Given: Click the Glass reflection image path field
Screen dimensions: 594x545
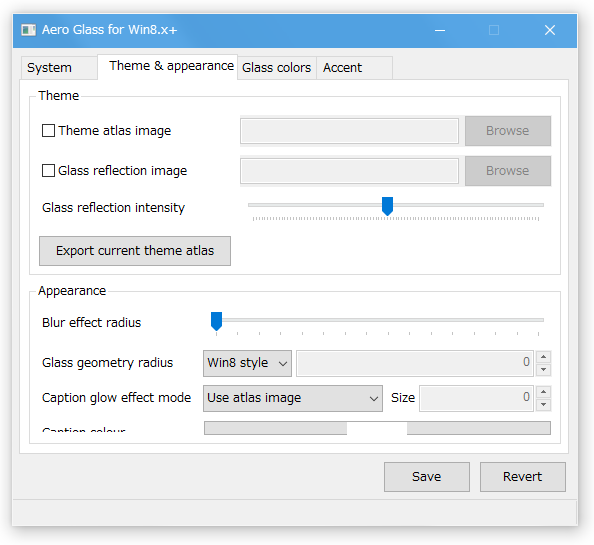Looking at the screenshot, I should pyautogui.click(x=349, y=171).
